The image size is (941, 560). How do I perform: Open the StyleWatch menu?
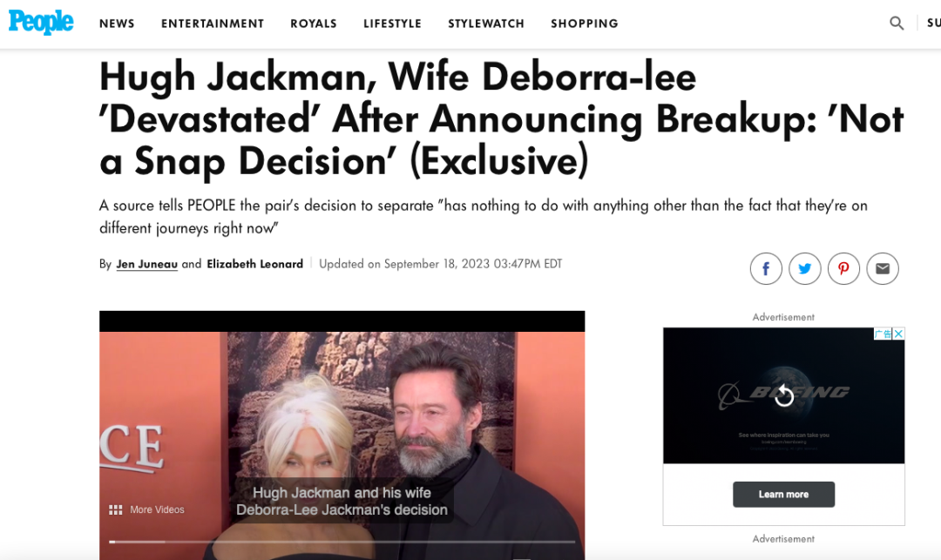[x=486, y=24]
